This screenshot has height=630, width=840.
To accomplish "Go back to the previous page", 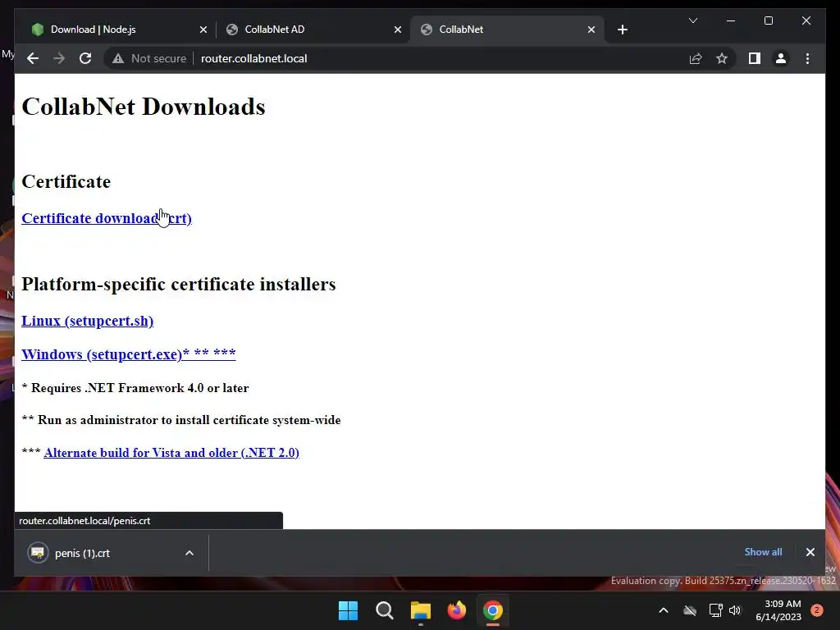I will click(33, 58).
